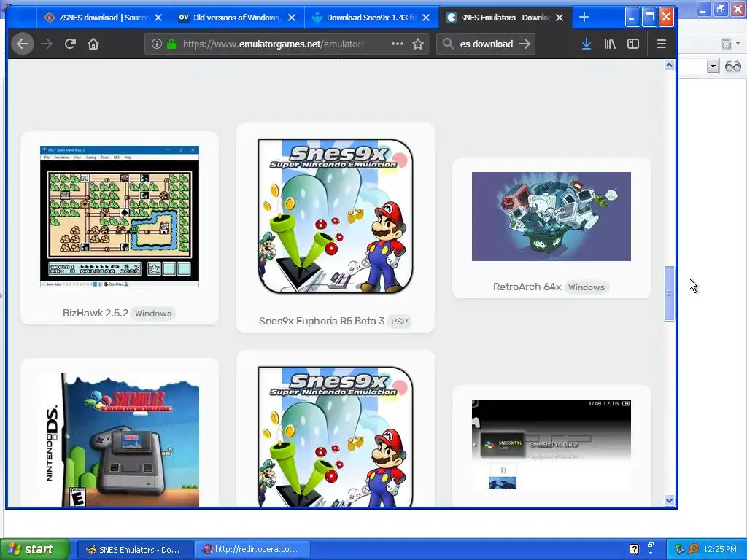Click the Windows tag beside RetroArch 64x
This screenshot has height=560, width=747.
click(x=587, y=287)
